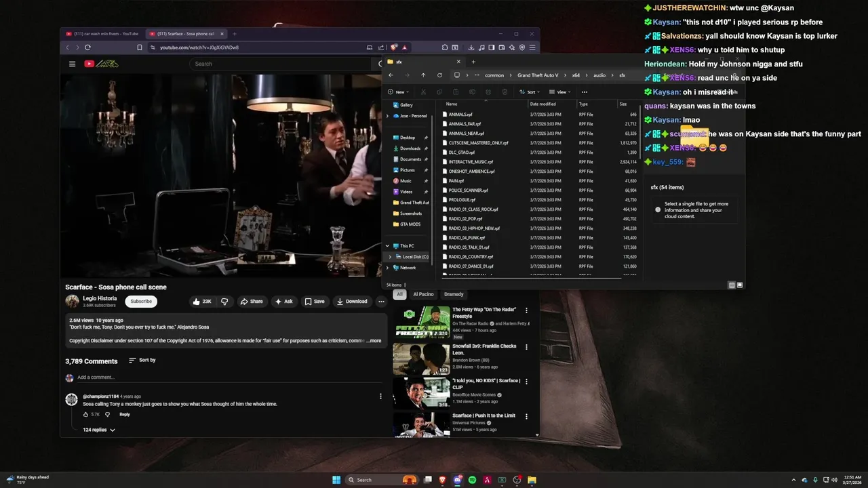Show hidden system tray icons
Screen dimensions: 868x488
click(x=793, y=480)
